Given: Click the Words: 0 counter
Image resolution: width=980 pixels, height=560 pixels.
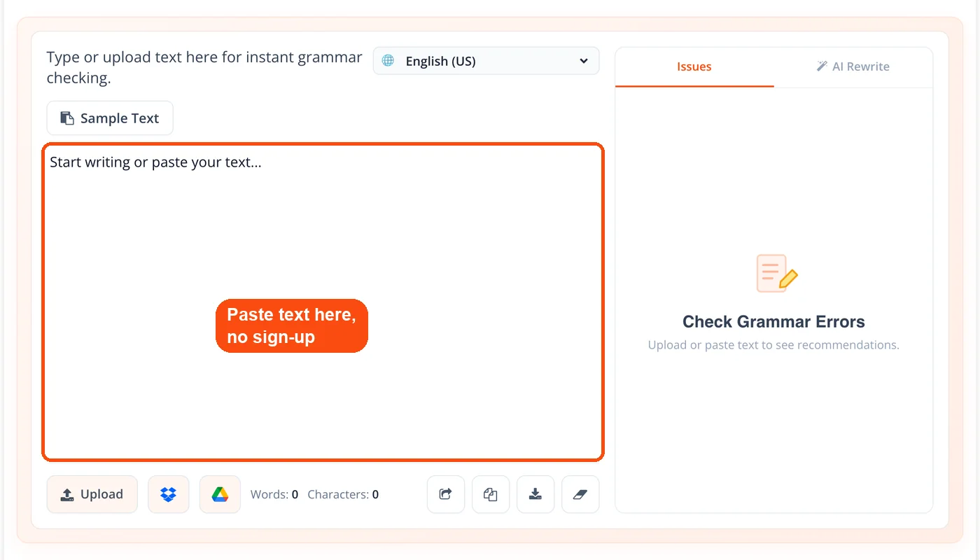Looking at the screenshot, I should point(274,494).
